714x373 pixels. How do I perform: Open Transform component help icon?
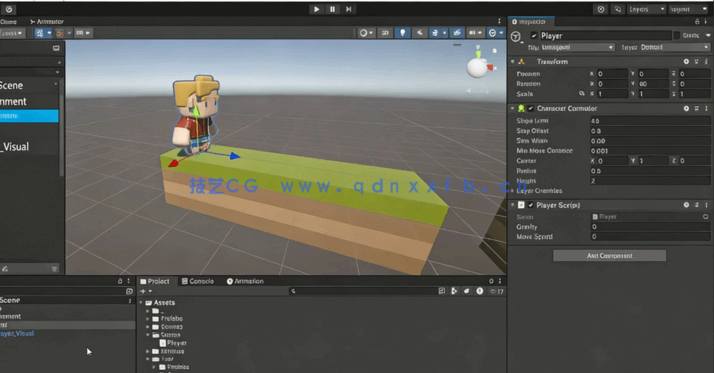pos(686,61)
